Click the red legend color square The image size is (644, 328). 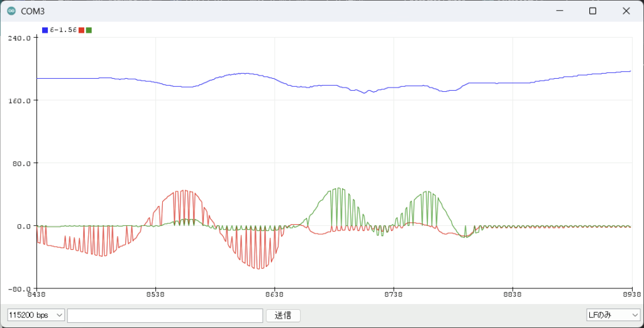click(81, 30)
